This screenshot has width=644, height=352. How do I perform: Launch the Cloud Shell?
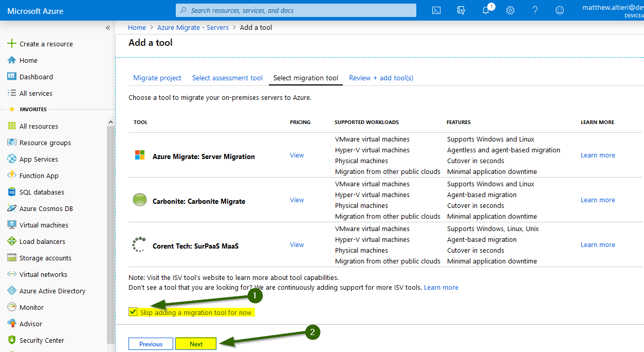[436, 10]
